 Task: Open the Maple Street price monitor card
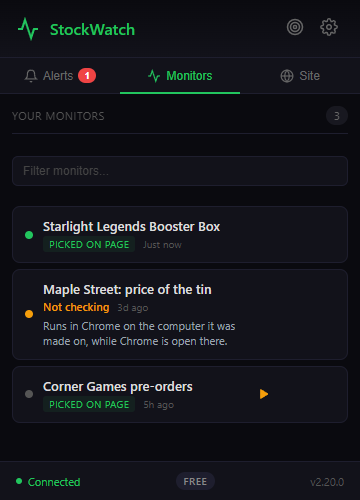tap(180, 315)
